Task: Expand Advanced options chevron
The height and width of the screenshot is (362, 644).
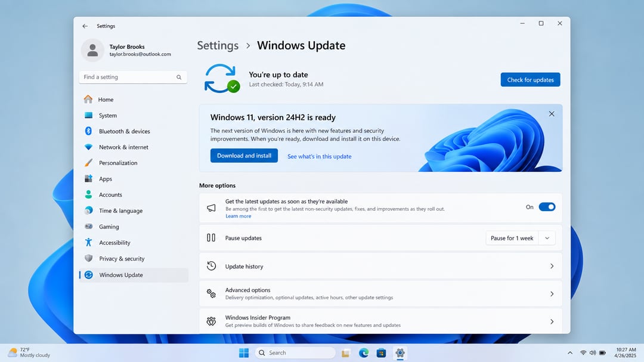Action: tap(552, 294)
